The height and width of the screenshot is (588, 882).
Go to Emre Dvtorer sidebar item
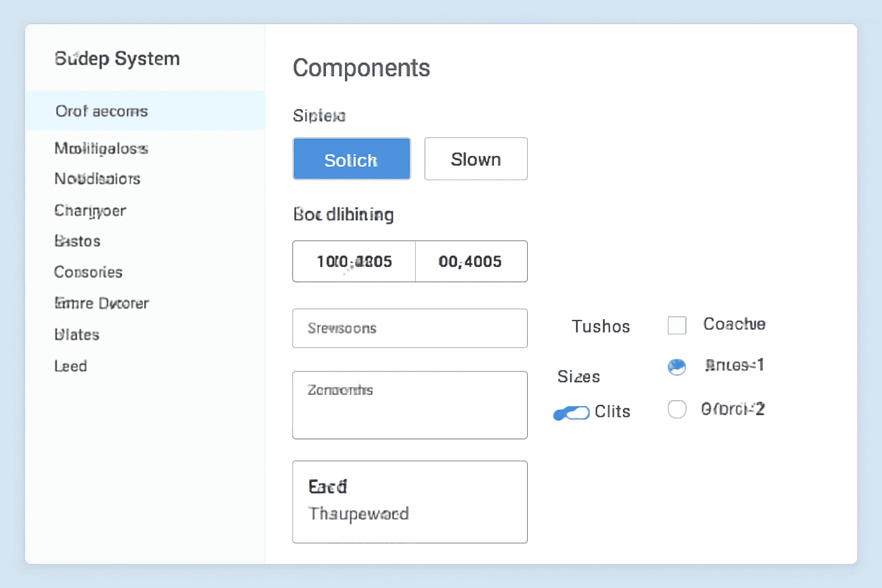point(102,303)
